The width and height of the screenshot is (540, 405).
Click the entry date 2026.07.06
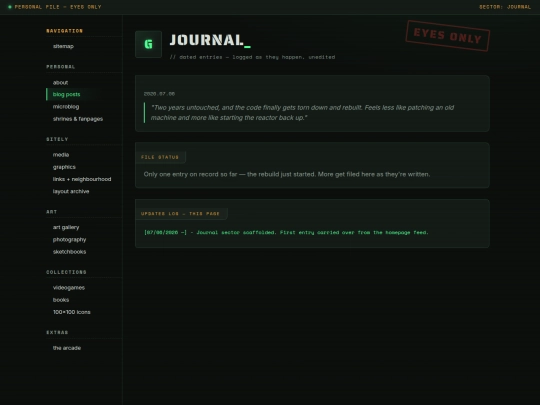[159, 94]
